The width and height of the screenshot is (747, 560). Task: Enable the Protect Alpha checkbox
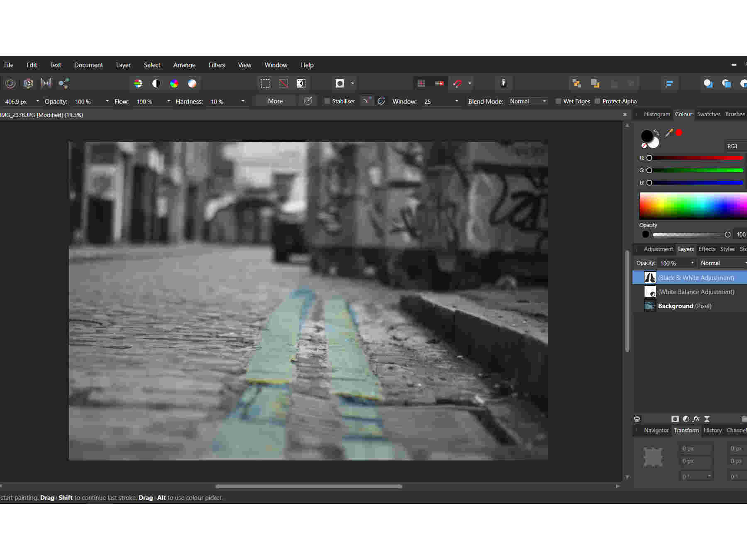coord(597,101)
